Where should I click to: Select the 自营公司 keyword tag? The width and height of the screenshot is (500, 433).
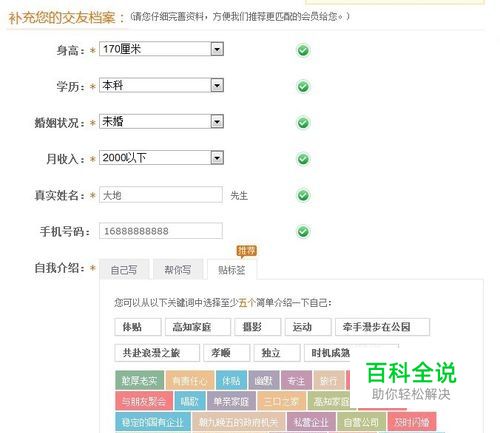[362, 422]
